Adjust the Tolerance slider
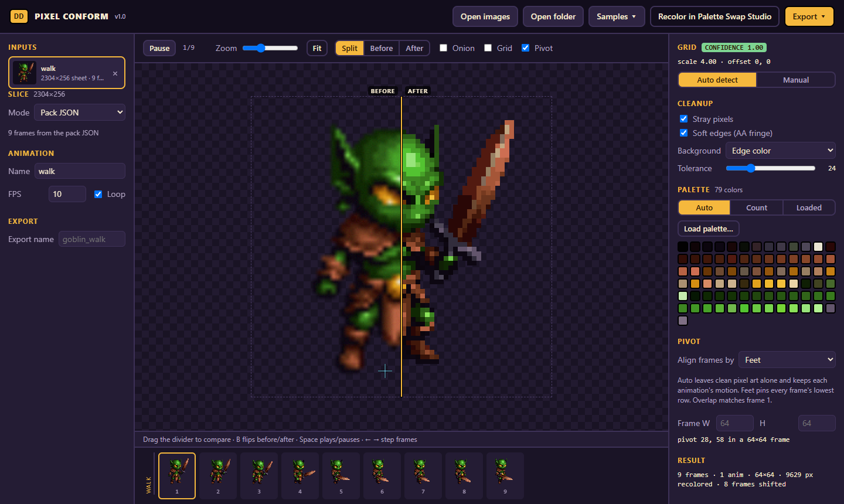The width and height of the screenshot is (844, 504). click(x=770, y=168)
